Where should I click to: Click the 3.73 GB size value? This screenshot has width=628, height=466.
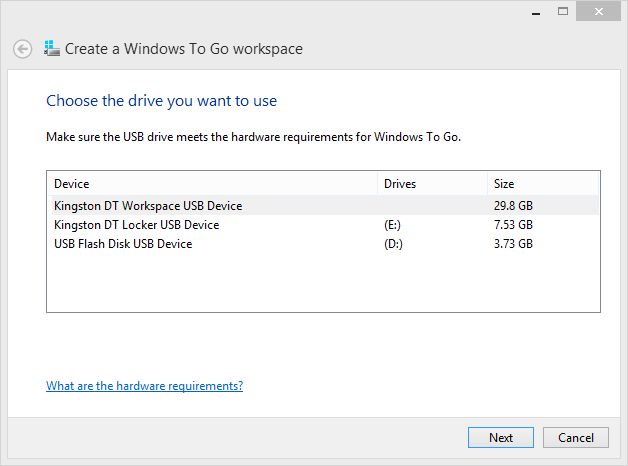(x=513, y=244)
